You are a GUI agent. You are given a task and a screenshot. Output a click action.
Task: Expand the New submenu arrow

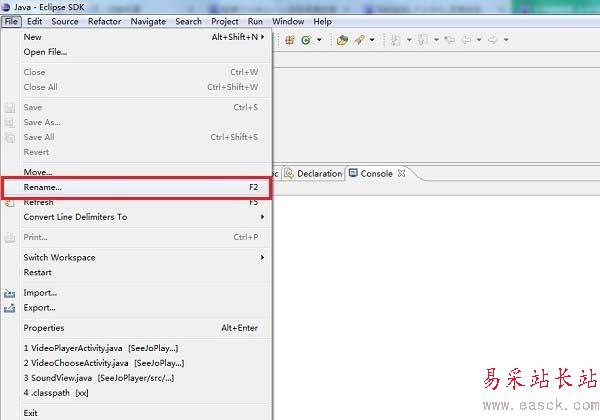point(262,37)
